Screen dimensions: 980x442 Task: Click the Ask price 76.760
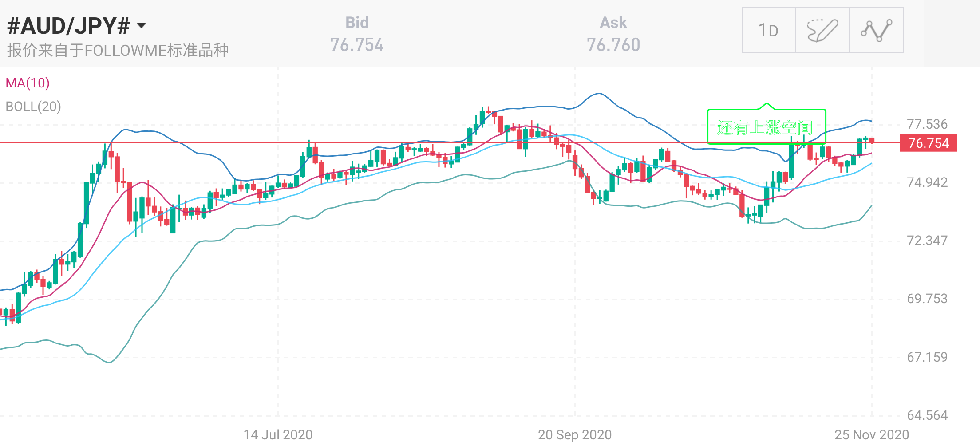click(x=613, y=45)
